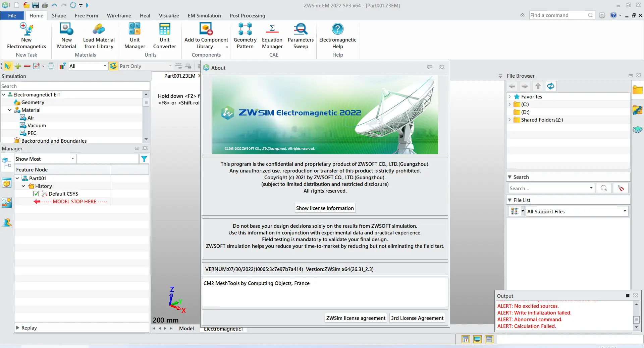Click the settings gear near command search

(602, 15)
